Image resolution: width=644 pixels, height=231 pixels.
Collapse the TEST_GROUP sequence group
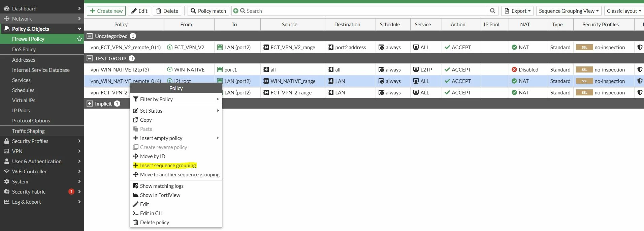(90, 58)
